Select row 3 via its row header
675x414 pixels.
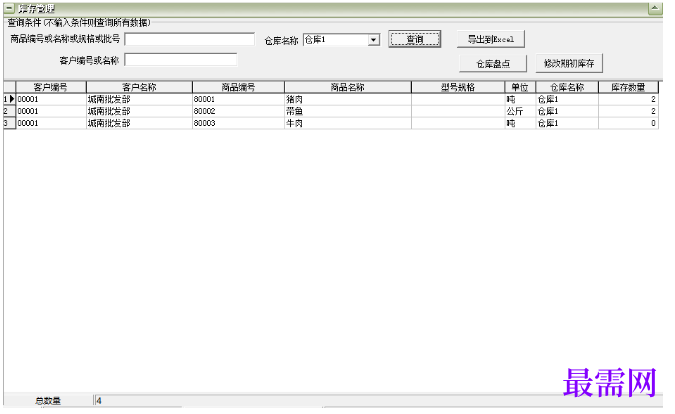(9, 123)
